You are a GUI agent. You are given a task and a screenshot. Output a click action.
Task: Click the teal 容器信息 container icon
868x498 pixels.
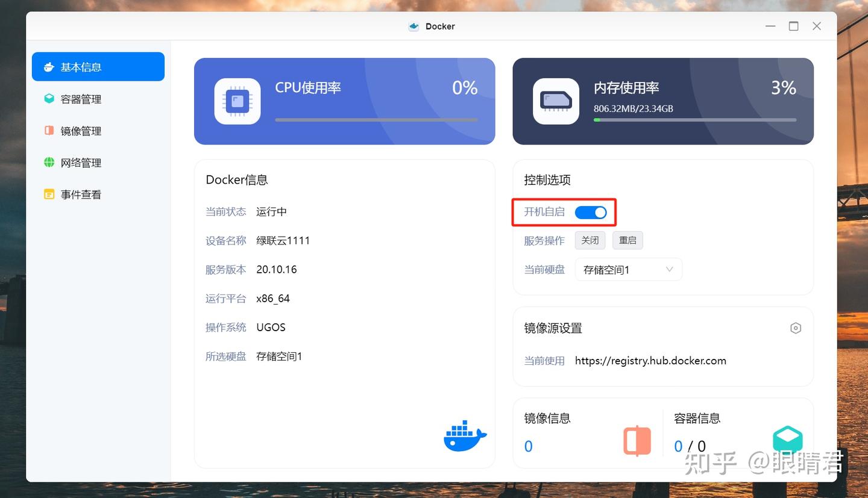click(787, 440)
